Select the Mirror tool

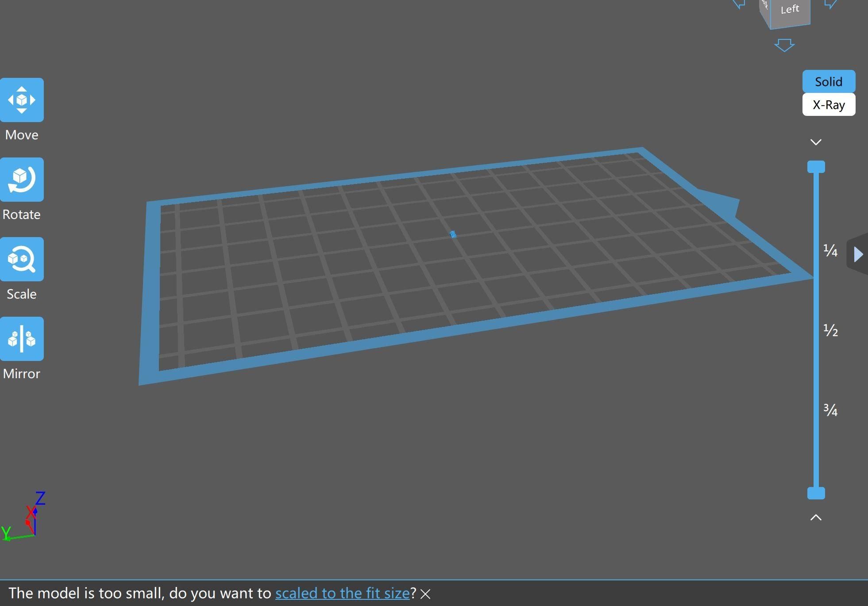tap(21, 339)
